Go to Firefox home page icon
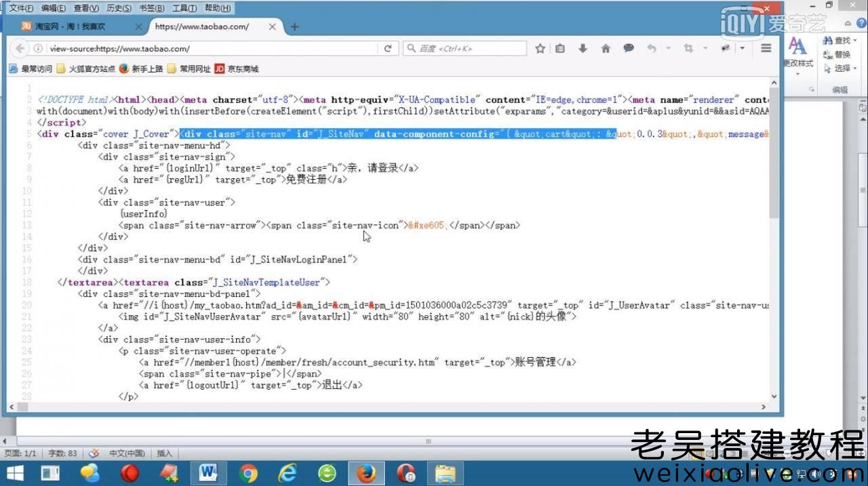Image resolution: width=868 pixels, height=486 pixels. 606,49
